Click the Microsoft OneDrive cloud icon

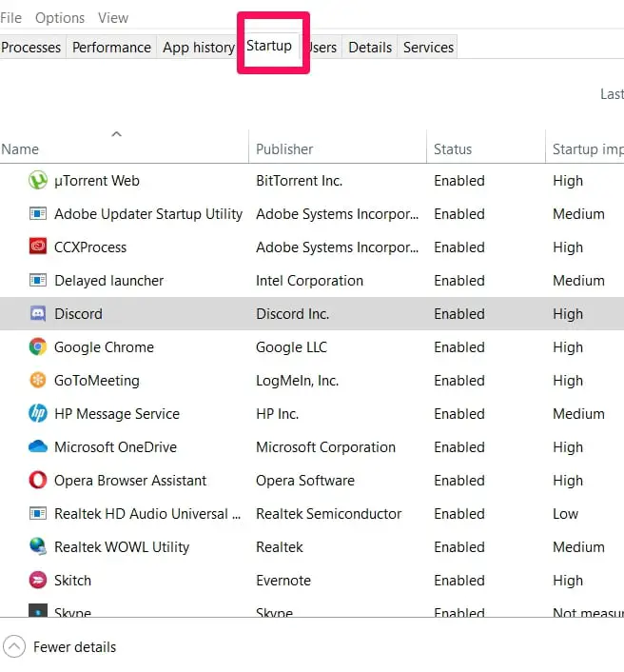point(38,446)
